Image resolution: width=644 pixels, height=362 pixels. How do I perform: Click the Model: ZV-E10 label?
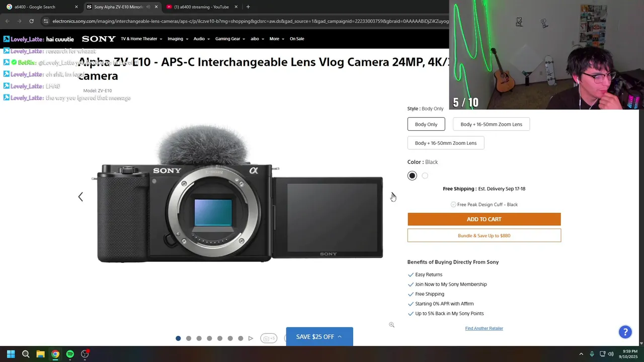(x=98, y=91)
